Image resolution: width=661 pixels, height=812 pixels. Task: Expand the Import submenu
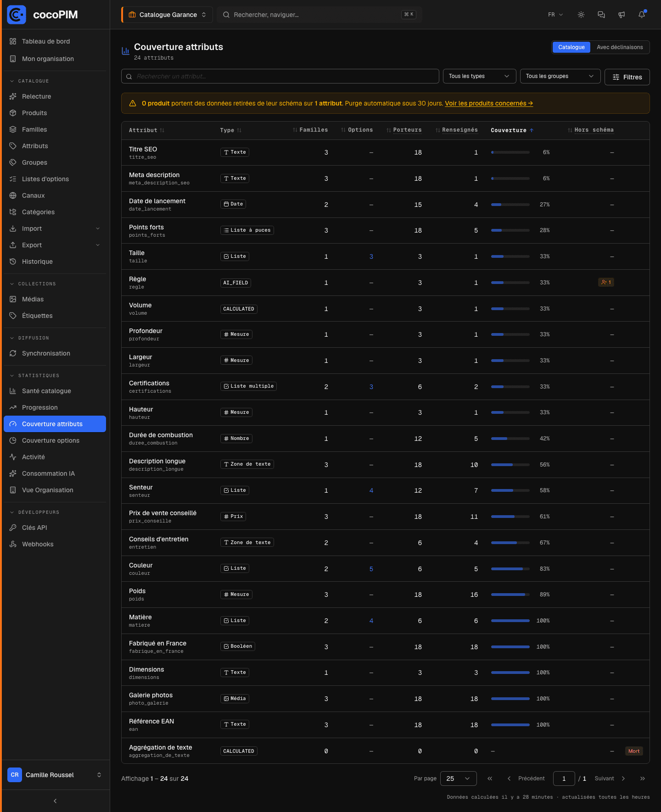[x=55, y=228]
